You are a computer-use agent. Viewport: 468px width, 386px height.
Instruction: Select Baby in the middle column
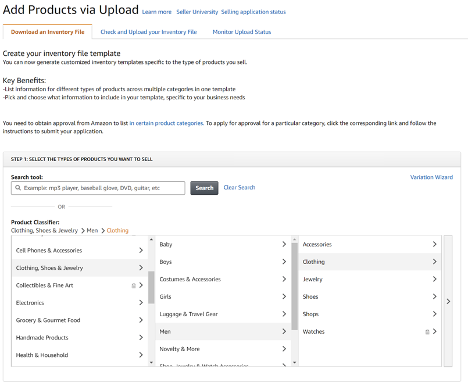(223, 244)
